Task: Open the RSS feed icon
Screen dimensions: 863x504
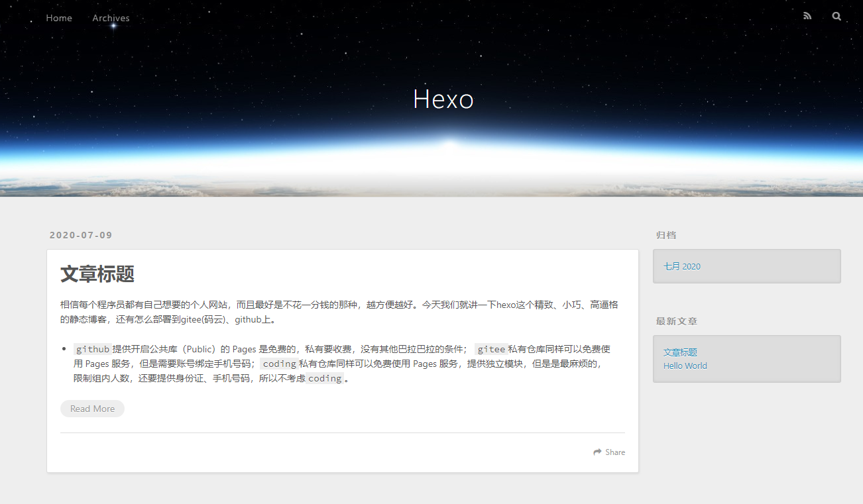Action: coord(807,17)
